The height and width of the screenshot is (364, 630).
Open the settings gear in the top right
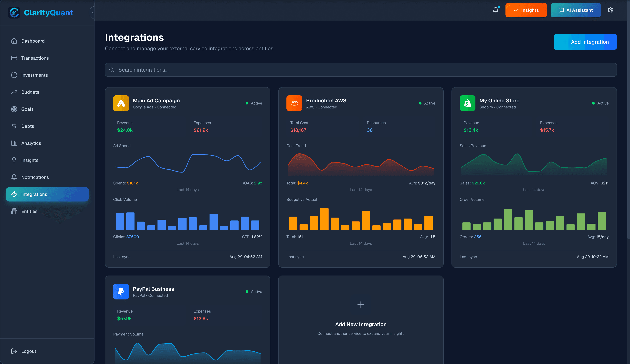[x=610, y=10]
